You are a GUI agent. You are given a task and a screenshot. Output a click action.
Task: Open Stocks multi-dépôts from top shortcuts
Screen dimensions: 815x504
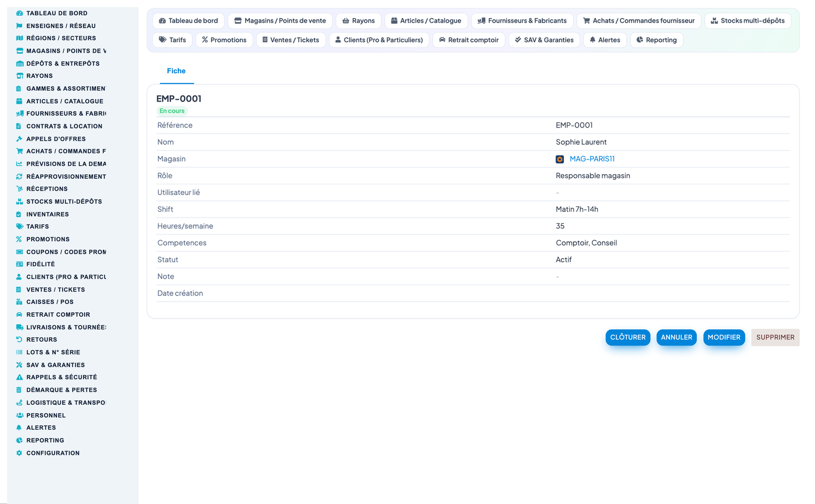[x=747, y=21]
